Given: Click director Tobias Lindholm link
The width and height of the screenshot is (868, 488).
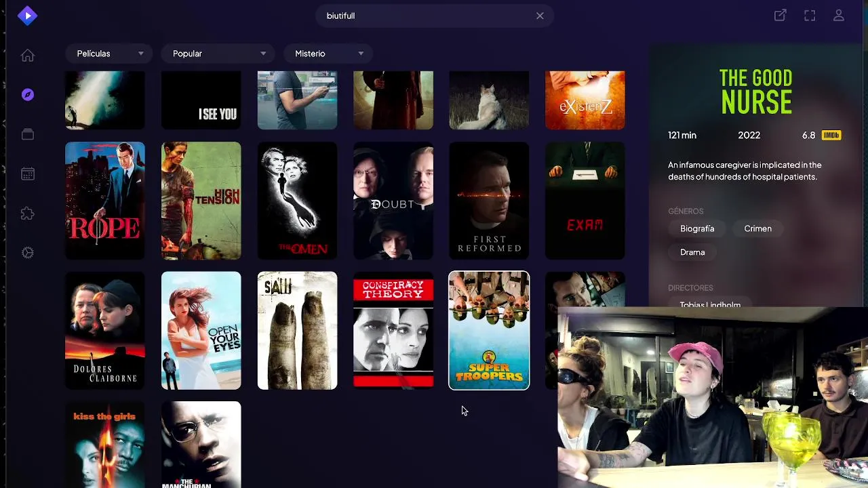Looking at the screenshot, I should (710, 304).
